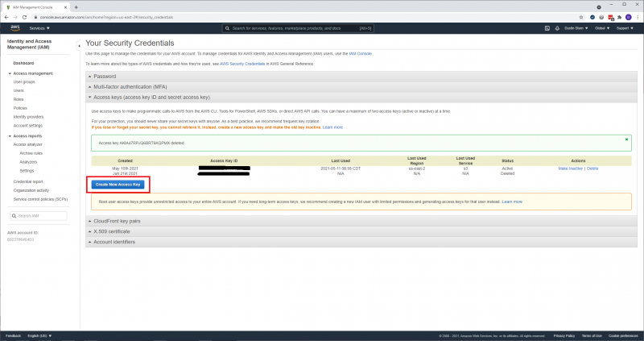Open the English (US) language selector

[39, 335]
